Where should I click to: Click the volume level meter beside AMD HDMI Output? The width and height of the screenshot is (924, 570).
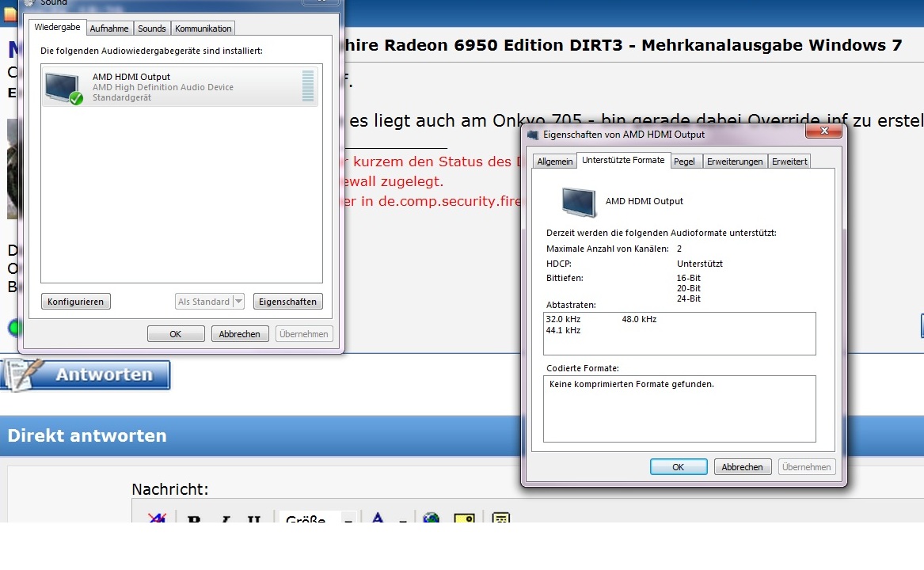point(308,86)
